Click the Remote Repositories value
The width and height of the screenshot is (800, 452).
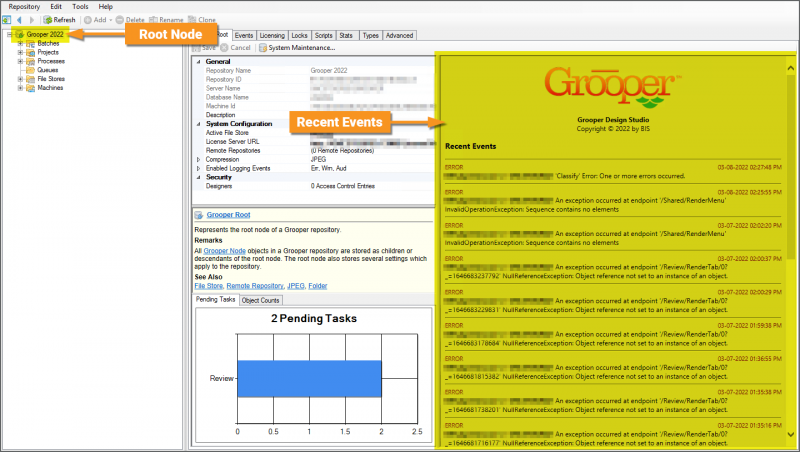342,151
